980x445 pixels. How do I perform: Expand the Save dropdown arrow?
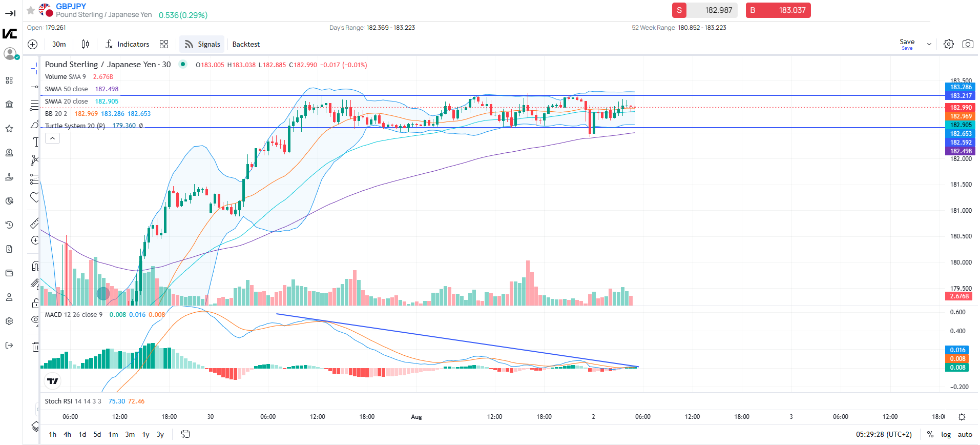pos(929,44)
